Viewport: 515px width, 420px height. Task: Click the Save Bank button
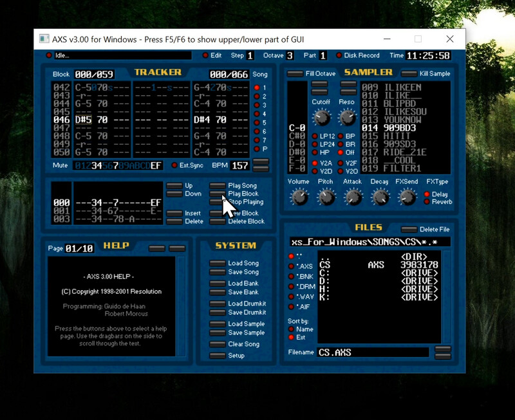[x=218, y=293]
